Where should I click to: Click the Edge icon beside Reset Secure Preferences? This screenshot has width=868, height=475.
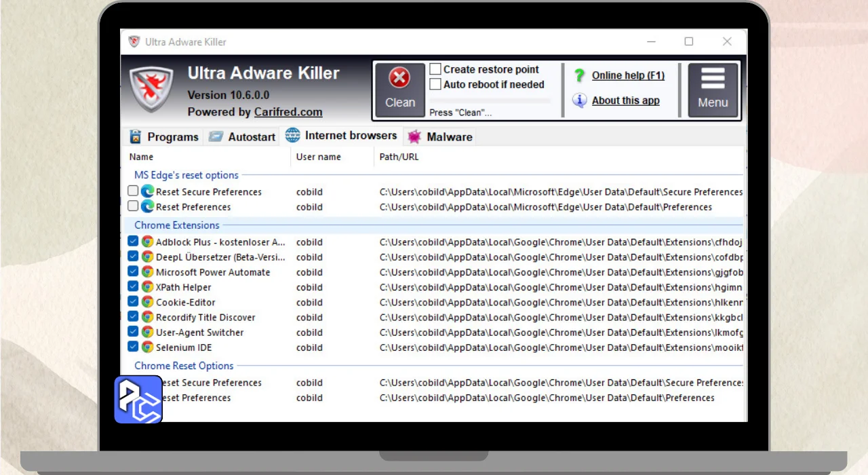click(x=147, y=192)
